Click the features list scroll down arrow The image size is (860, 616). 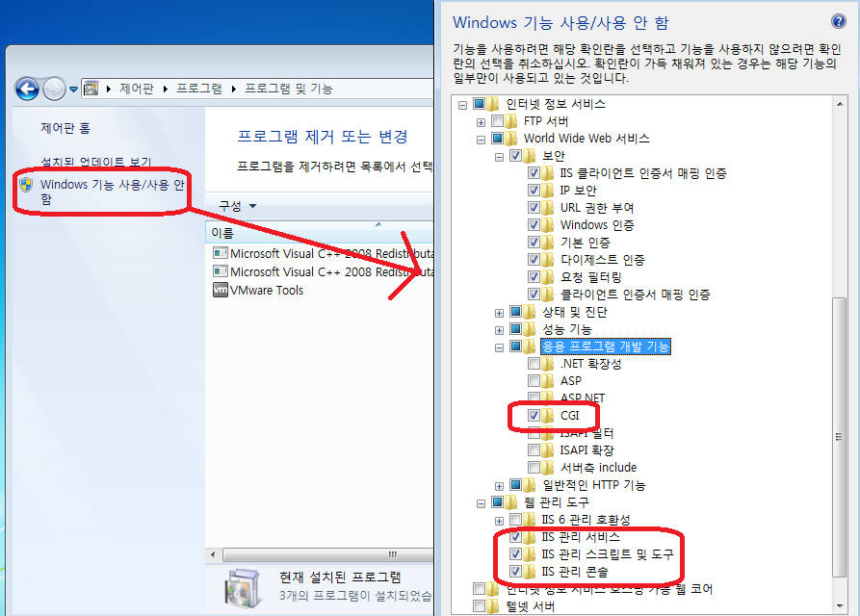pyautogui.click(x=839, y=605)
